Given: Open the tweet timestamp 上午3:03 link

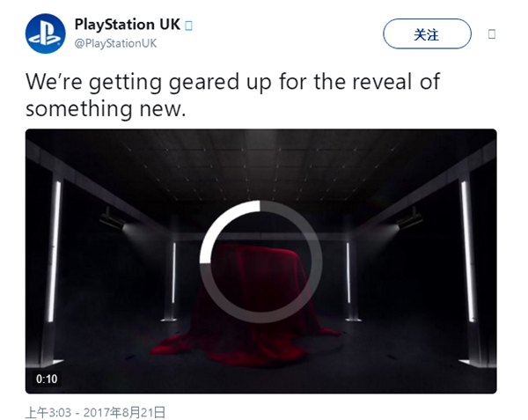Looking at the screenshot, I should 48,412.
